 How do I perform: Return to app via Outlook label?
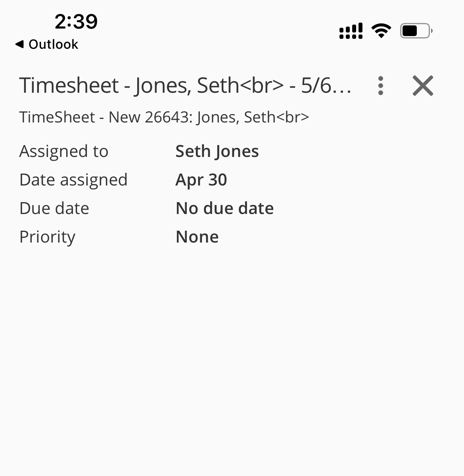(53, 44)
